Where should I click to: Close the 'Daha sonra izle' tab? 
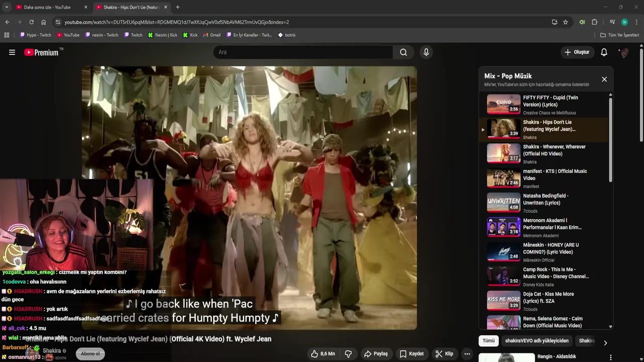[x=86, y=7]
